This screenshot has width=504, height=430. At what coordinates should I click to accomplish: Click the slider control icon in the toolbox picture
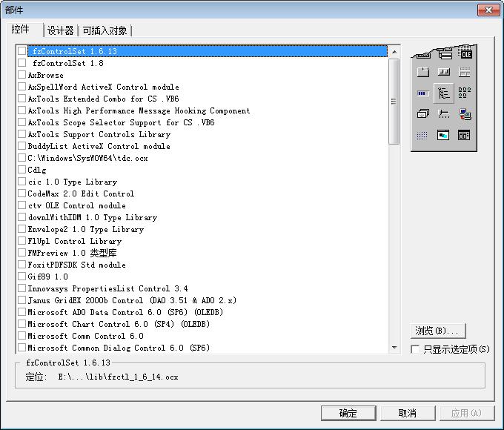[x=444, y=113]
